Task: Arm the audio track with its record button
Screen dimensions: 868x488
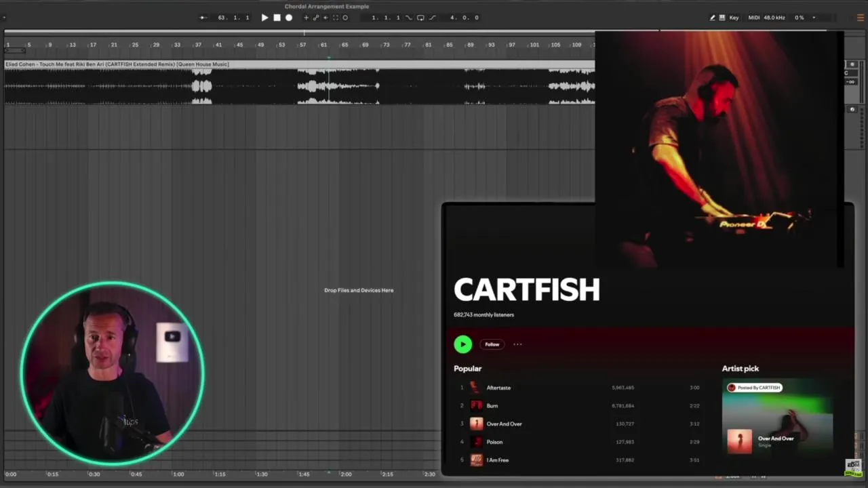Action: tap(852, 64)
